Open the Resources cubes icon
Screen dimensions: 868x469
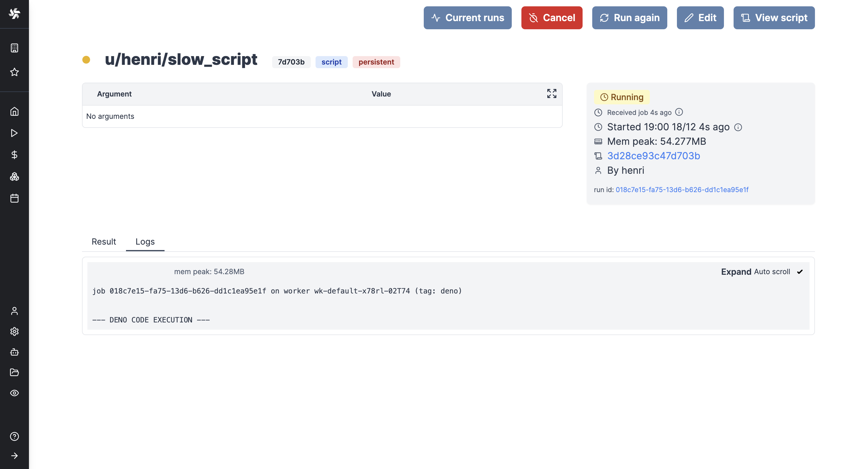[14, 176]
